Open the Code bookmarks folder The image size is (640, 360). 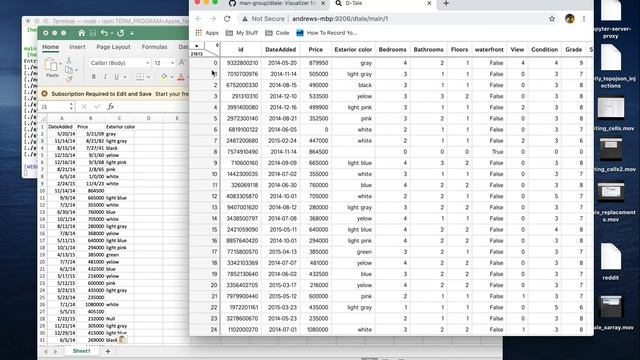tap(277, 33)
